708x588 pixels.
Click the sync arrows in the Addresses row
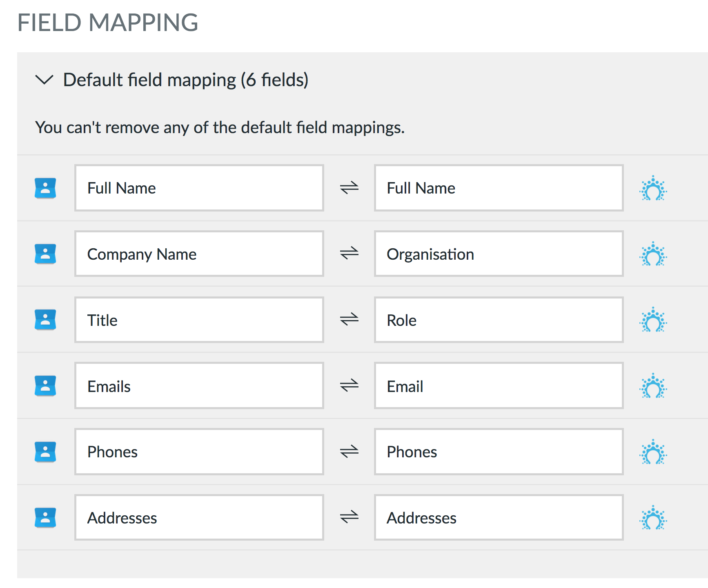[350, 517]
